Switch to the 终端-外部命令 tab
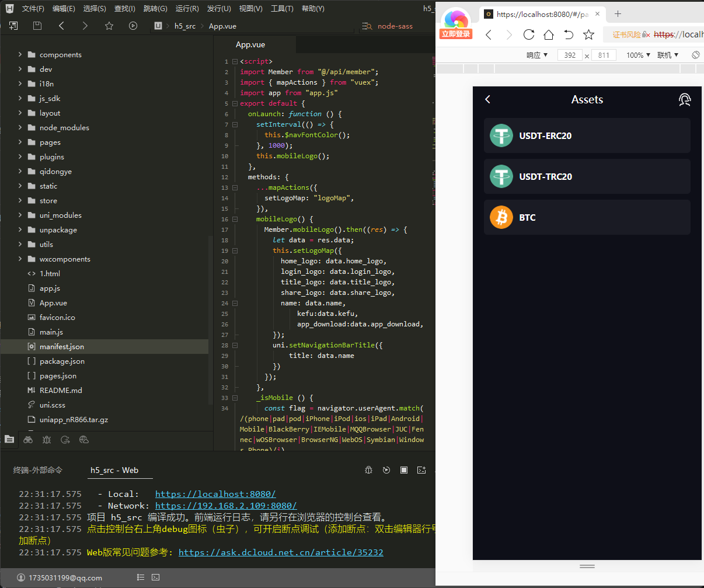This screenshot has height=588, width=704. (38, 470)
